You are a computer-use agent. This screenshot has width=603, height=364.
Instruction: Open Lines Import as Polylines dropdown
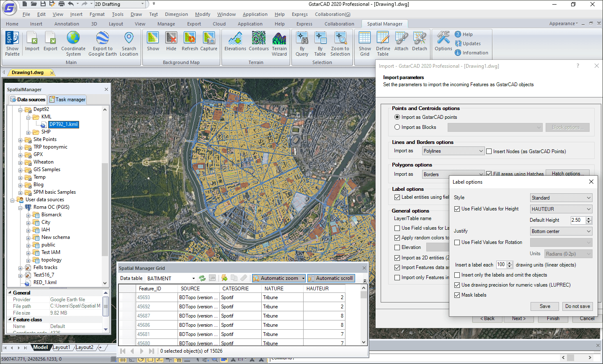tap(453, 151)
